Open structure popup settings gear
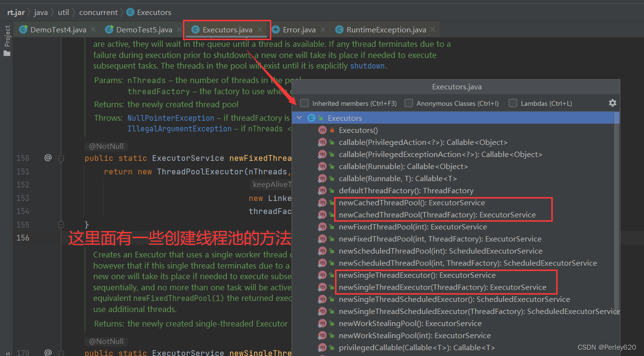 tap(612, 103)
